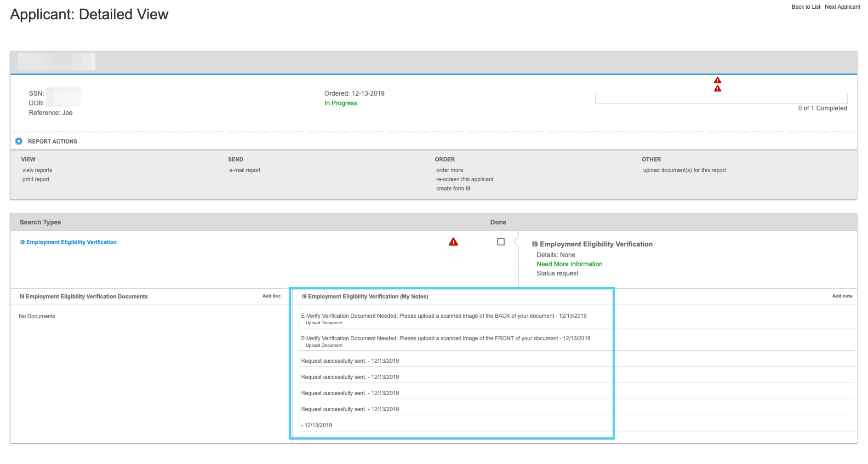Viewport: 868px width, 464px height.
Task: Select re-screen this applicant
Action: coord(465,179)
